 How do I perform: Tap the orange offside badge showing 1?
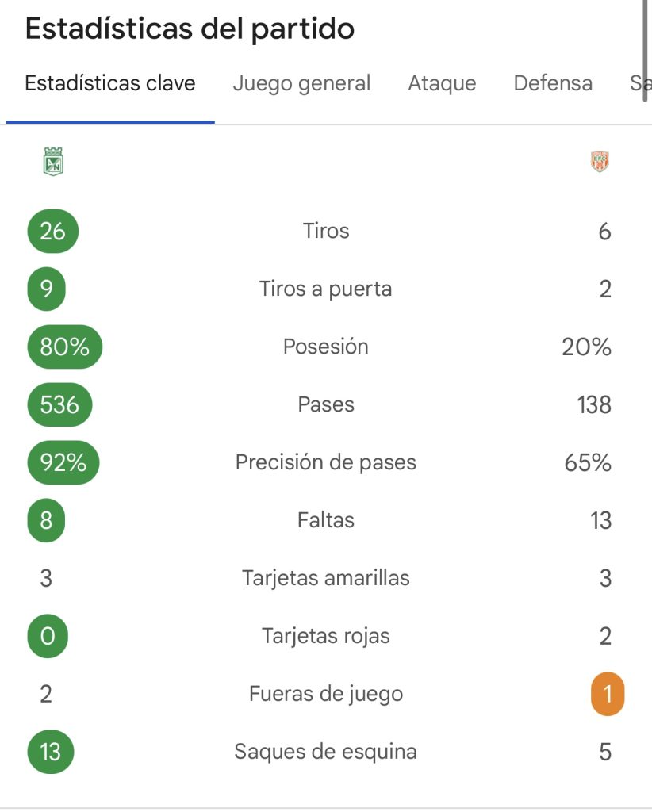coord(608,694)
